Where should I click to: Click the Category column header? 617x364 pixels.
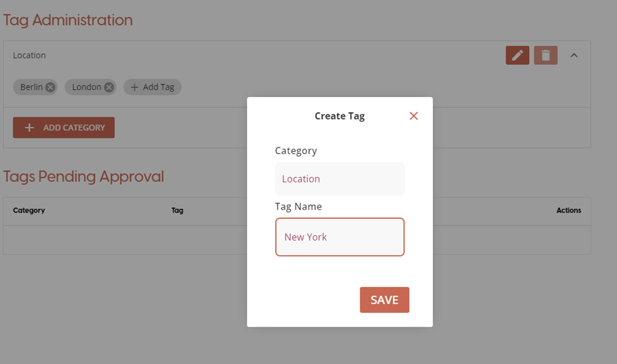[29, 211]
